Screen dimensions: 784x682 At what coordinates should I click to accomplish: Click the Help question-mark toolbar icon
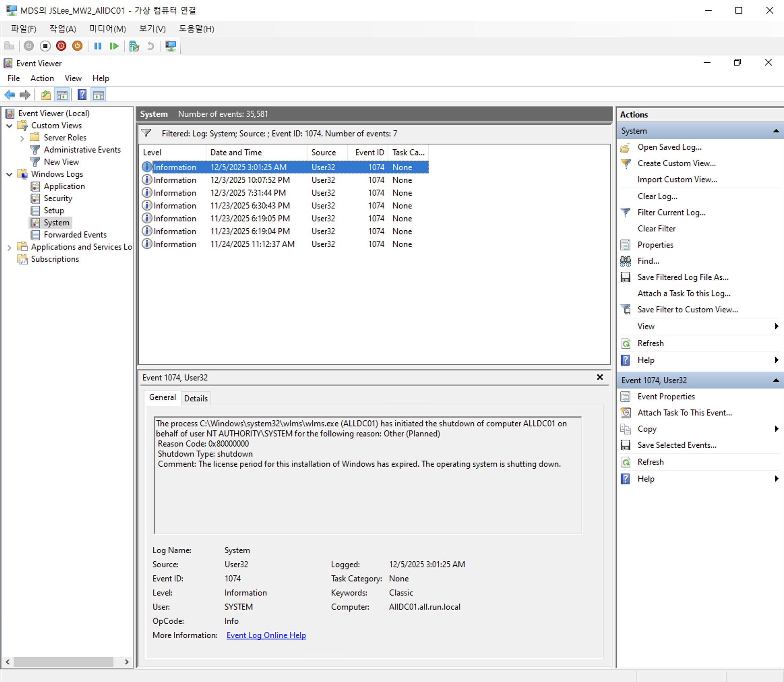coord(82,95)
